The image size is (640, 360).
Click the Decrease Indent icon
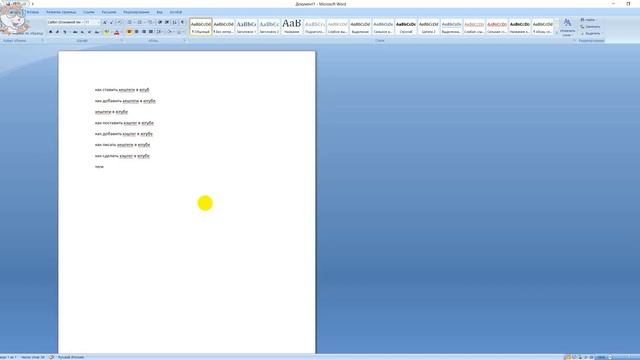[160, 22]
